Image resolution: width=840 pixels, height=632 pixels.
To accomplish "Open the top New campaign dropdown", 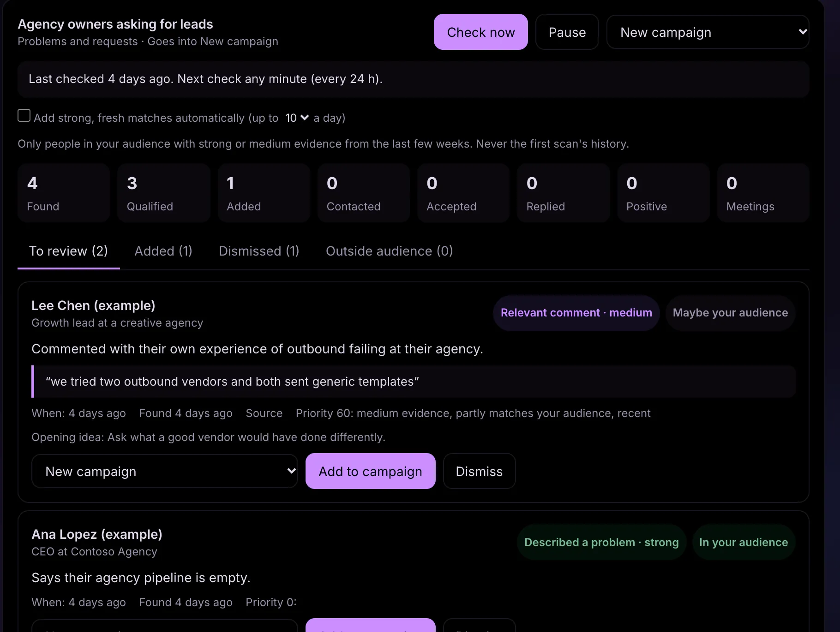I will pyautogui.click(x=708, y=32).
